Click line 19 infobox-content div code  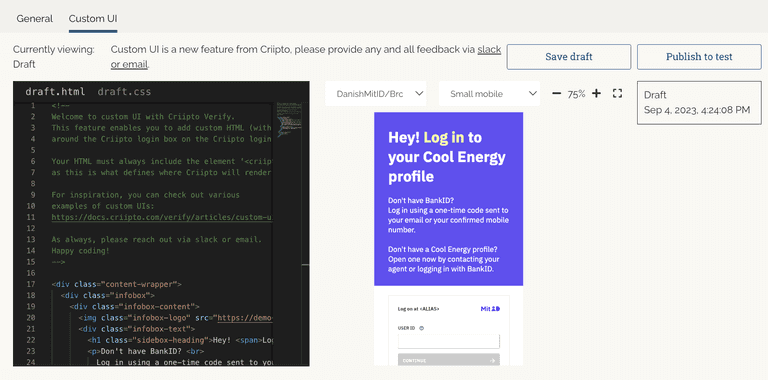[135, 307]
